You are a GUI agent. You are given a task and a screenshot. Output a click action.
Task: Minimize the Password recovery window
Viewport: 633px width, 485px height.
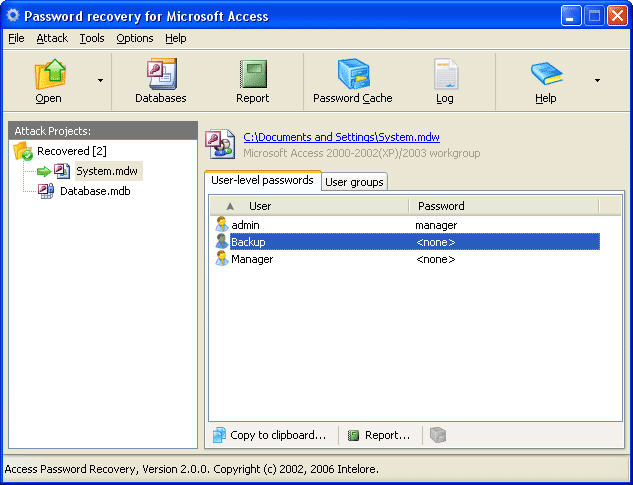pyautogui.click(x=571, y=16)
